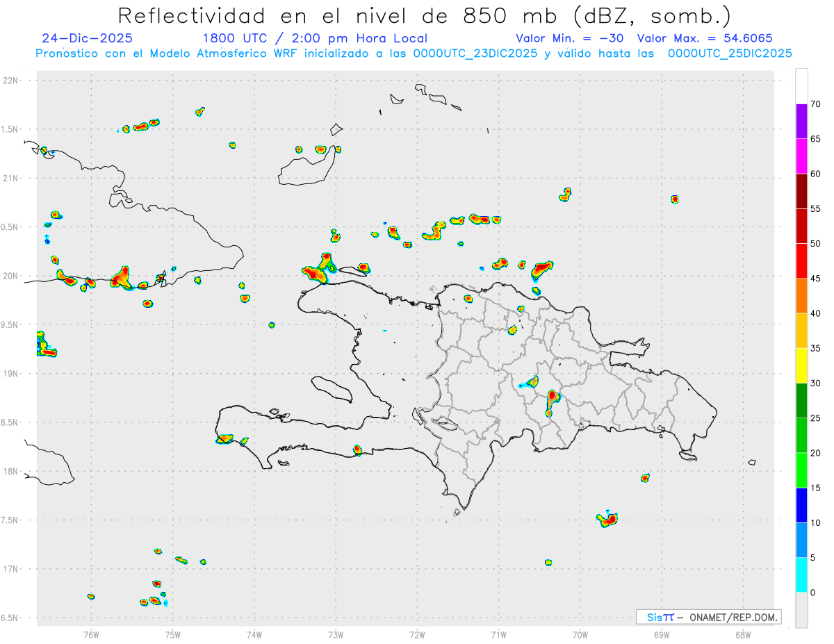Click the "69W" longitude axis label
This screenshot has height=644, width=834.
click(662, 634)
